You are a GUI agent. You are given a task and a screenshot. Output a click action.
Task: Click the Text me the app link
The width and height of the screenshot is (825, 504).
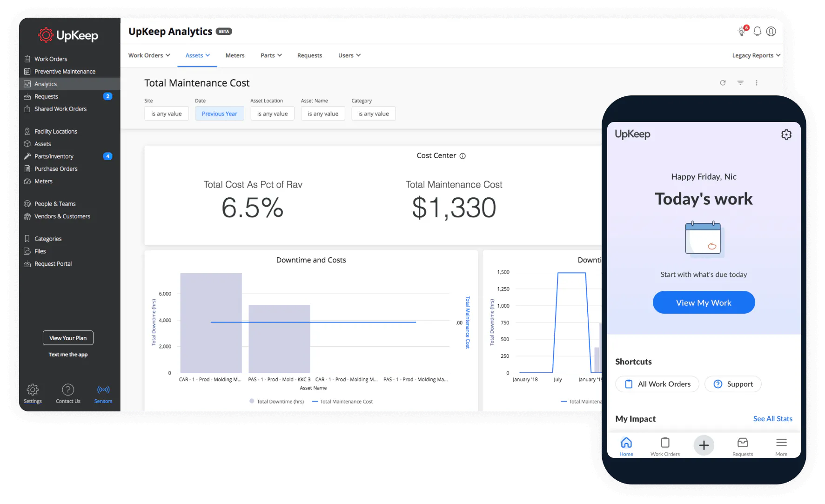tap(68, 355)
